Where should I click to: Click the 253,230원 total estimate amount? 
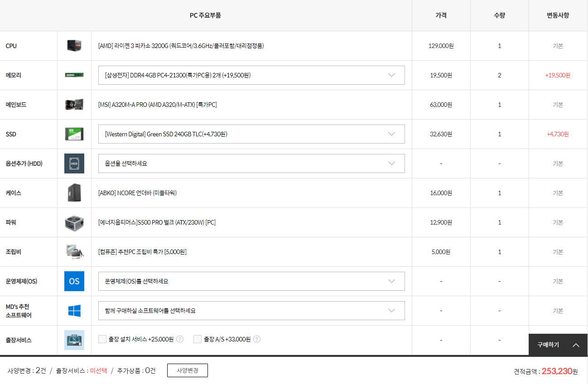pyautogui.click(x=560, y=371)
